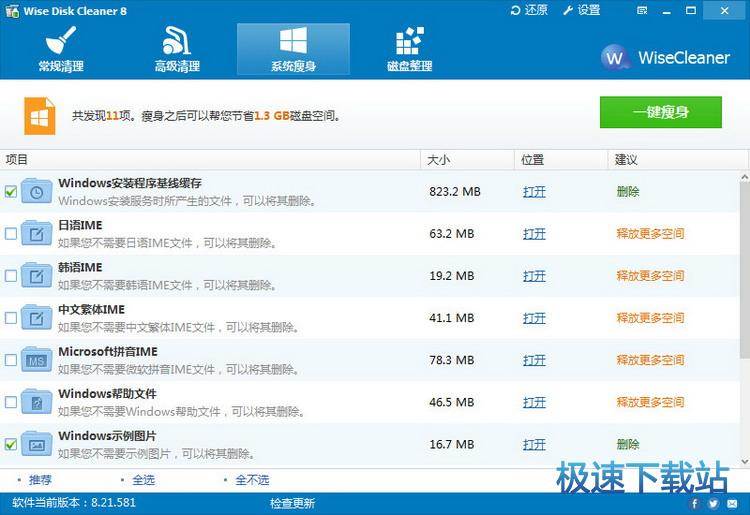This screenshot has width=750, height=515.
Task: Open location of Windows安装程序基线缓存
Action: click(534, 192)
